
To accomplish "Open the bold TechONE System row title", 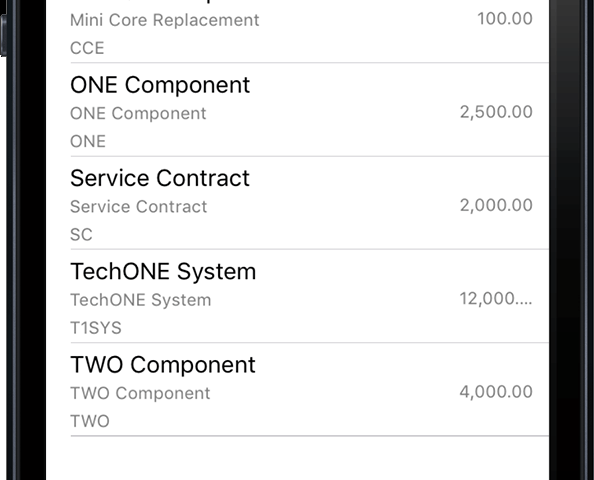I will 163,271.
